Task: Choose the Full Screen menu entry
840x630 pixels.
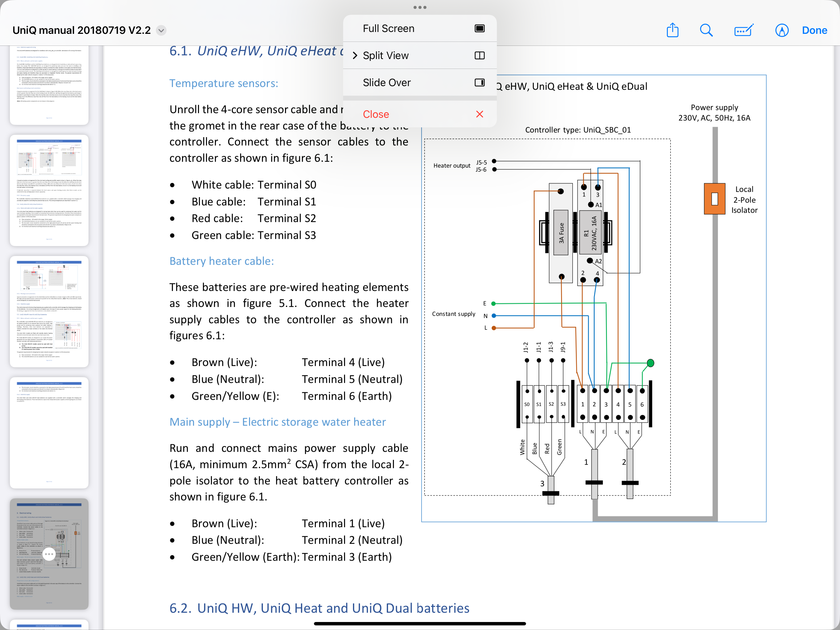Action: 420,29
